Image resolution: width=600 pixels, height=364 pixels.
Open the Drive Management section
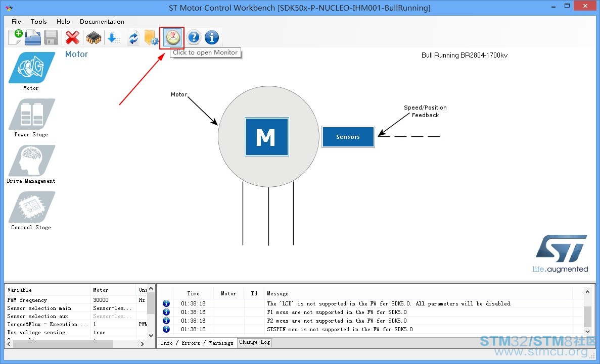click(x=31, y=161)
